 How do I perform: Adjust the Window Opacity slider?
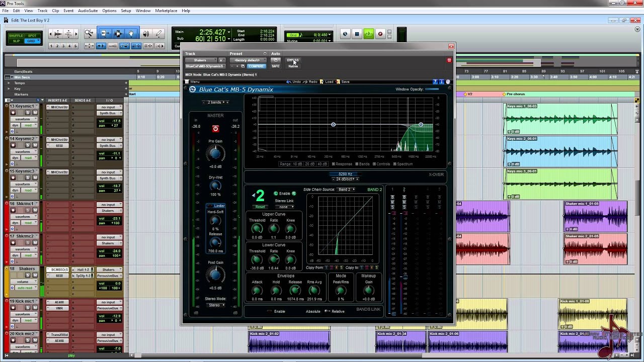tap(432, 89)
